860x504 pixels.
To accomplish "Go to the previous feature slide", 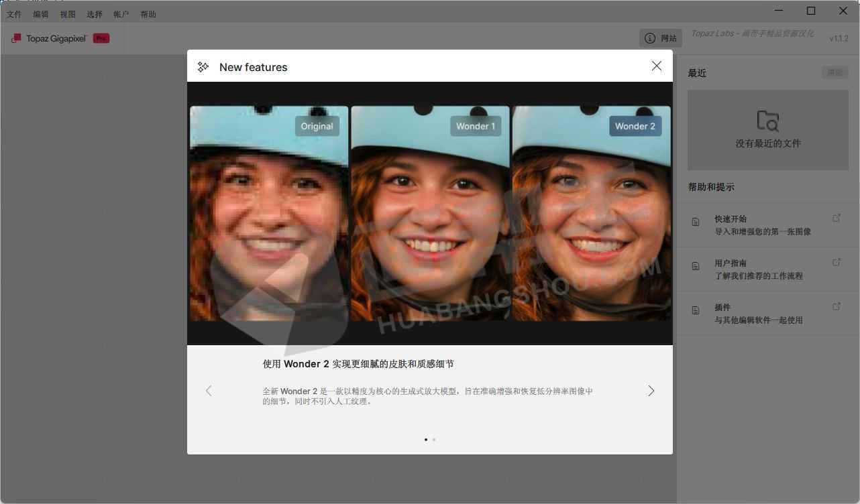I will coord(209,391).
